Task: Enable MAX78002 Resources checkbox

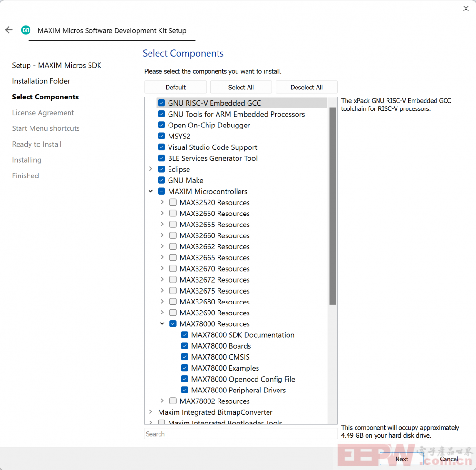Action: 173,401
